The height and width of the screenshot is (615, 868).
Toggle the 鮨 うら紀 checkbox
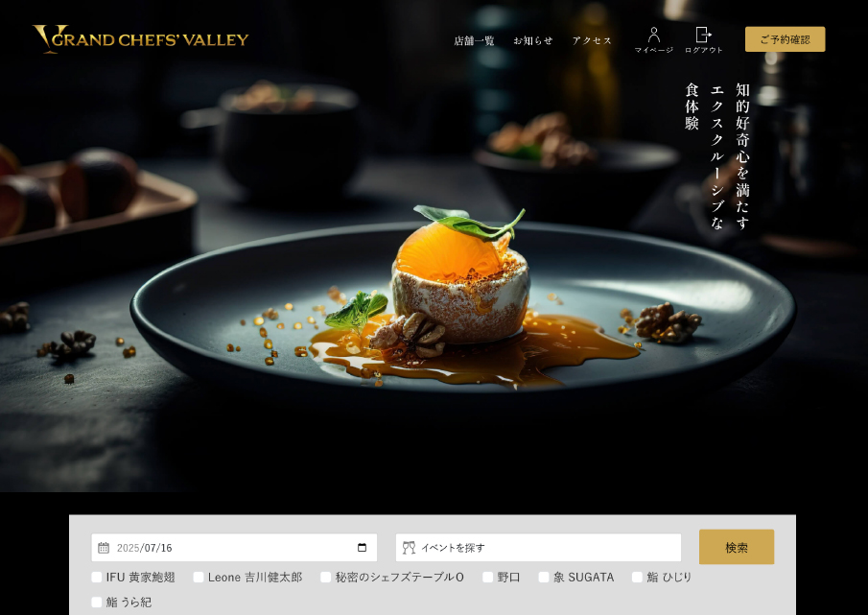tap(97, 603)
